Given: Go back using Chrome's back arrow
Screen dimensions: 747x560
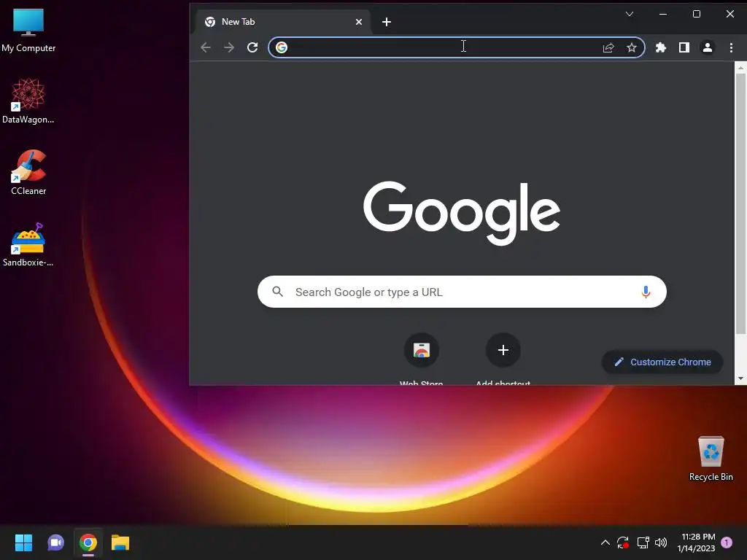Looking at the screenshot, I should (x=206, y=47).
